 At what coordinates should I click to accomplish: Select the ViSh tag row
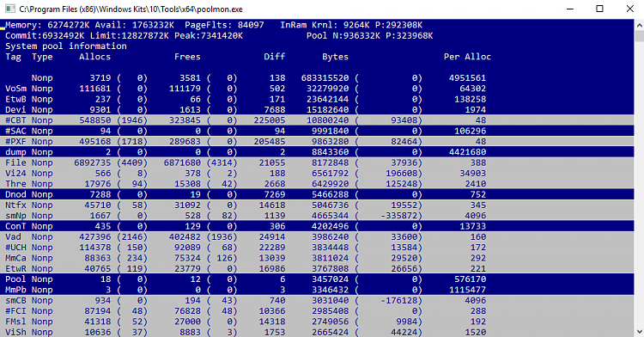coord(317,332)
